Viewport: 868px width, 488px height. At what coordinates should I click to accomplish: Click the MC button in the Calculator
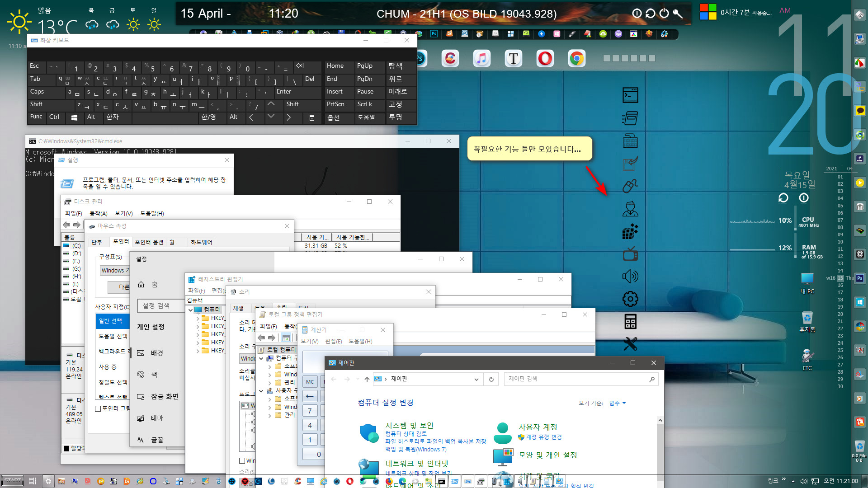[310, 382]
